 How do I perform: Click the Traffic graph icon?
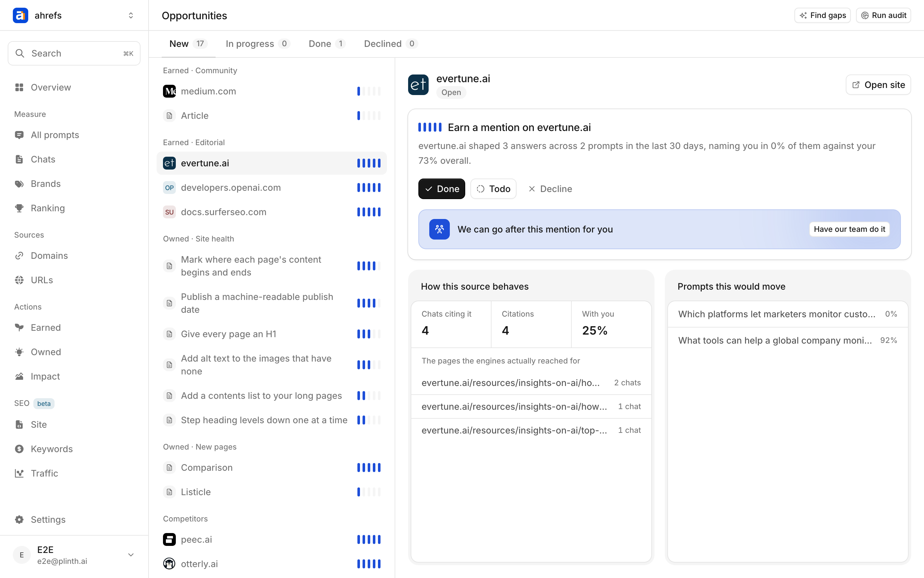[19, 474]
